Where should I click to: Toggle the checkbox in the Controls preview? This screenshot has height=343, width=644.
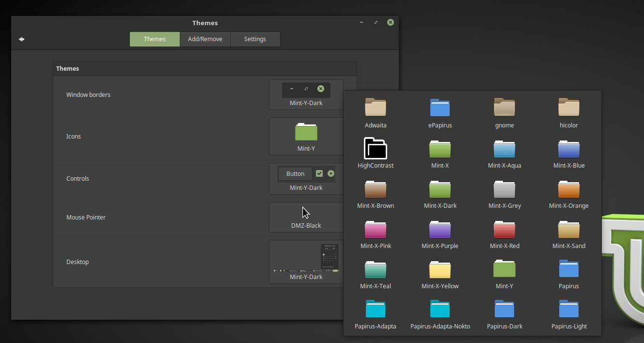319,173
